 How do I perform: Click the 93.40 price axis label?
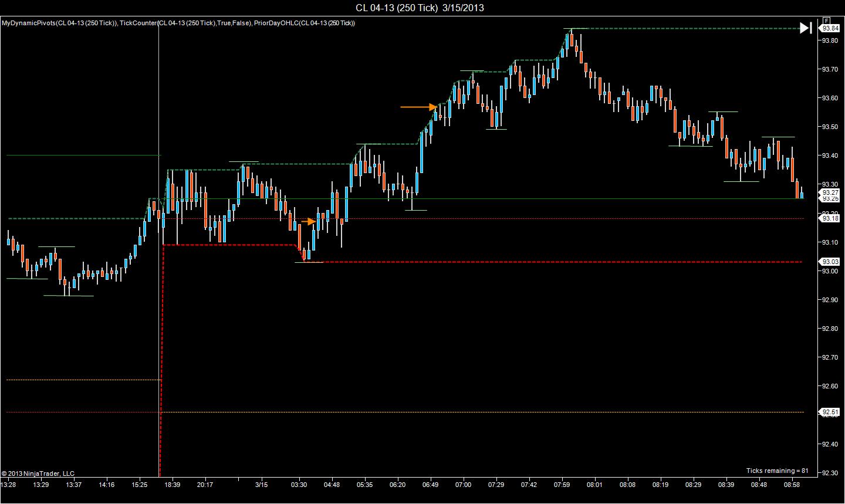[x=830, y=155]
